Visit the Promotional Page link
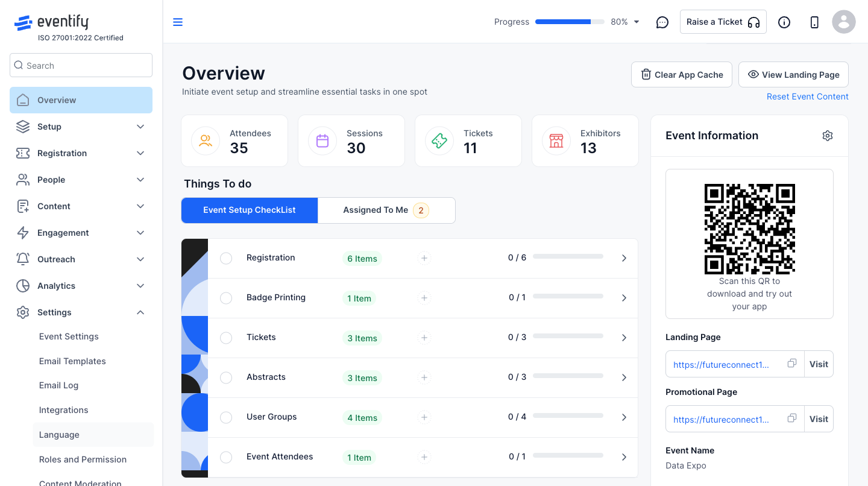Image resolution: width=868 pixels, height=486 pixels. (x=819, y=419)
